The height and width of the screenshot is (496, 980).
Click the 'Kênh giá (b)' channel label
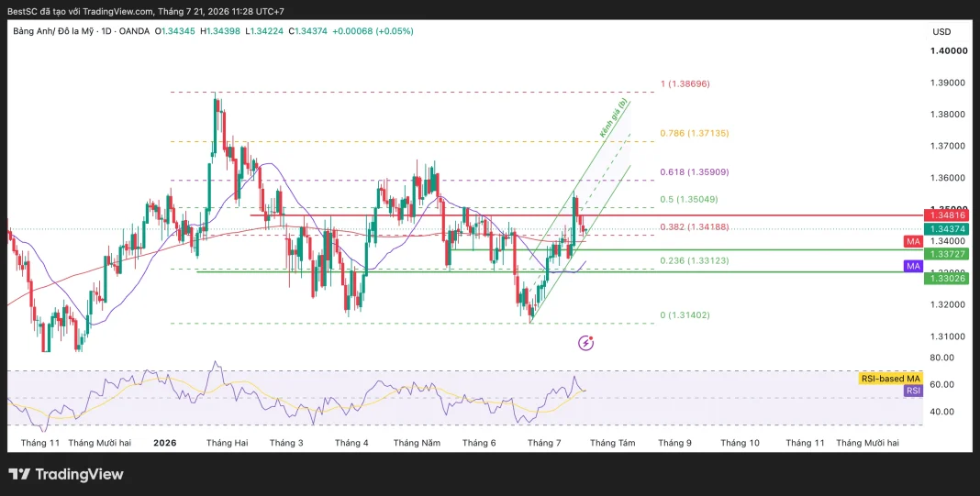pos(613,117)
